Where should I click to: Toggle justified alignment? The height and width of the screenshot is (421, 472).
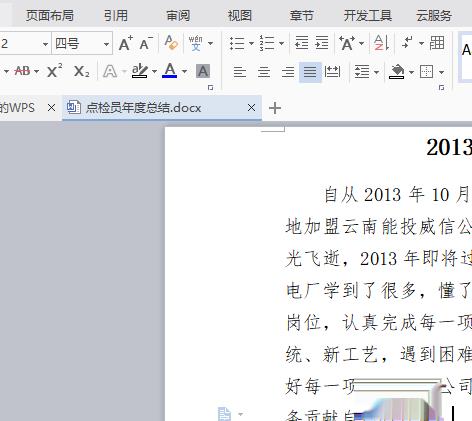point(310,72)
